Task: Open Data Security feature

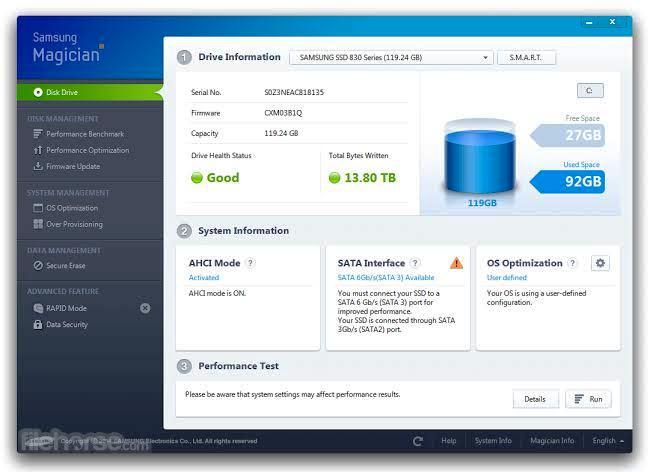Action: pos(67,324)
